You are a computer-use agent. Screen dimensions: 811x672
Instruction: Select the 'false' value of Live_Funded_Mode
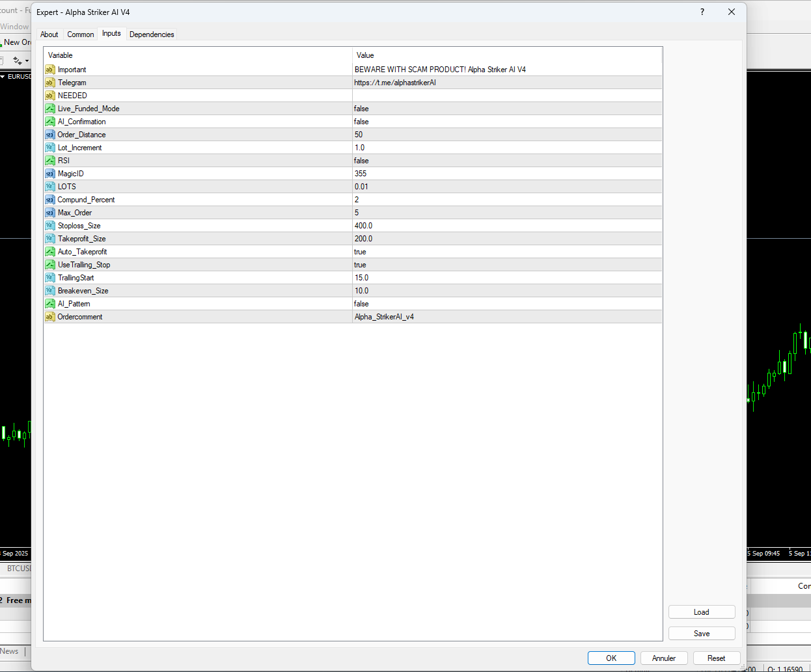coord(507,109)
